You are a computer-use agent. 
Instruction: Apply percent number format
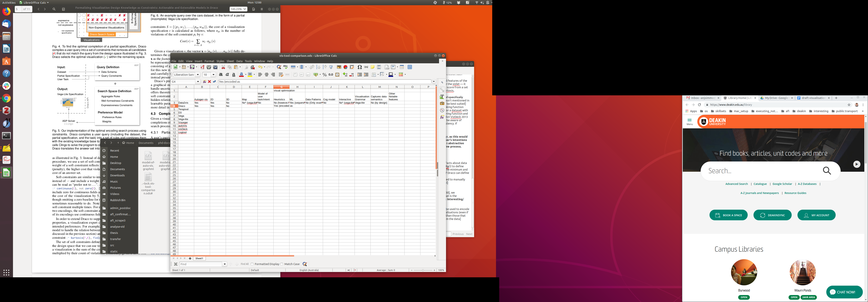(x=325, y=75)
